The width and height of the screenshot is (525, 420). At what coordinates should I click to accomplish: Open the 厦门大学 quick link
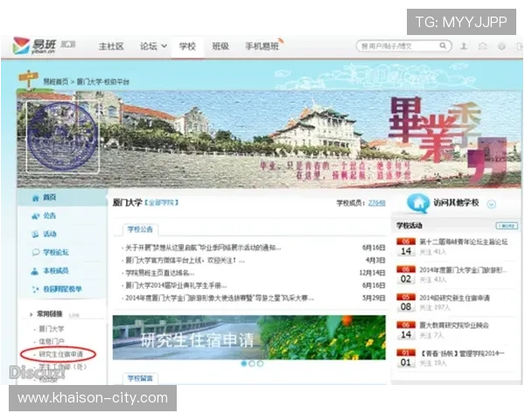[x=52, y=329]
